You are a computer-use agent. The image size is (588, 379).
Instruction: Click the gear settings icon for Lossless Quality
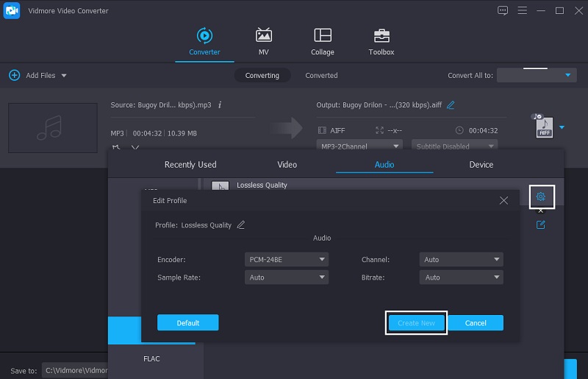[x=541, y=196]
